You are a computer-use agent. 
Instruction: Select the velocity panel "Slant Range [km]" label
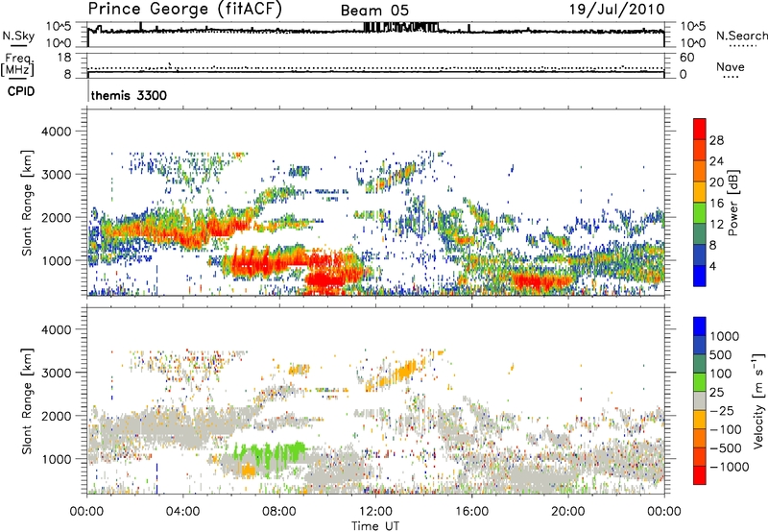coord(27,400)
